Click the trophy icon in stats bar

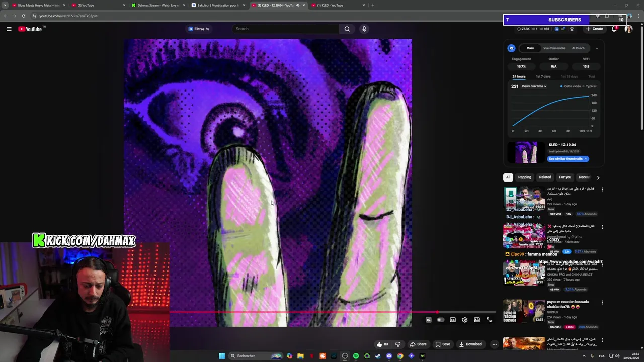tap(572, 29)
